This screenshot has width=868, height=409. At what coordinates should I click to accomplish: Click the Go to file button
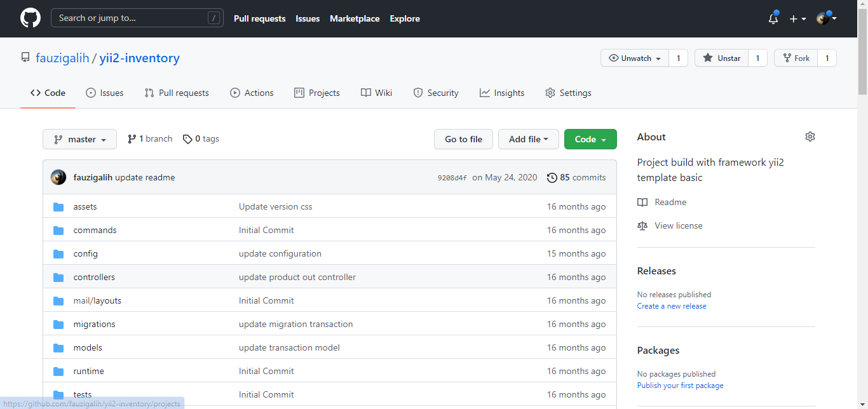463,139
